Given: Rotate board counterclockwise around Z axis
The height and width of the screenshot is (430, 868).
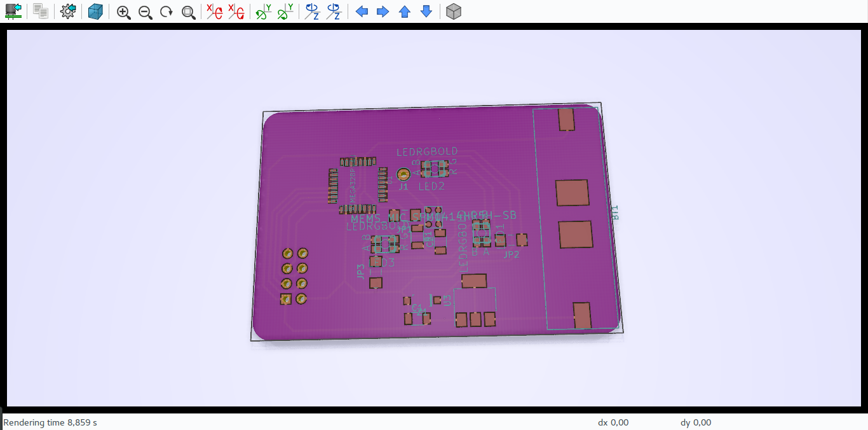Looking at the screenshot, I should pos(332,11).
